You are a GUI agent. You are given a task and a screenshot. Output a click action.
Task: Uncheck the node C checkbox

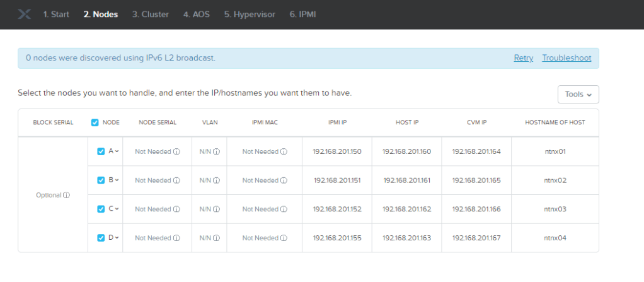(x=101, y=209)
